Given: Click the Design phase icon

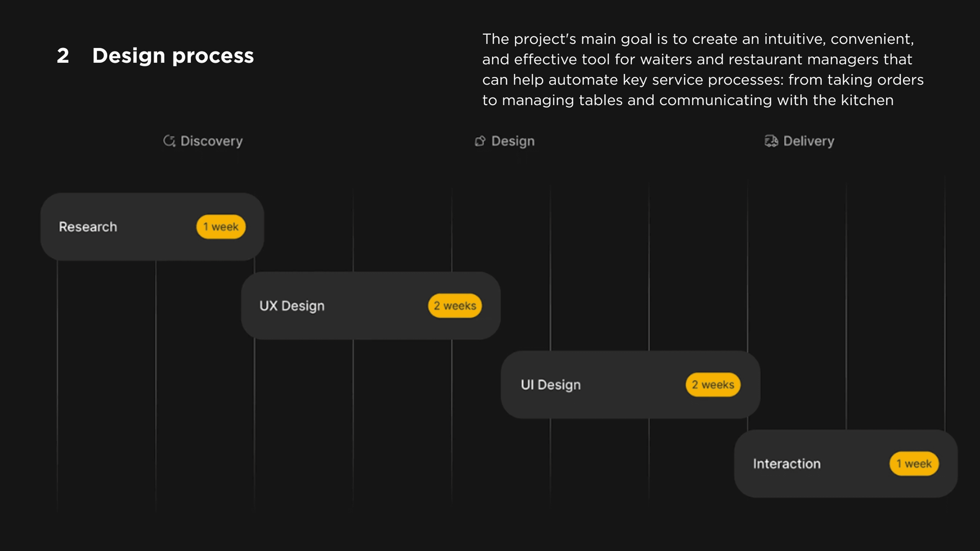Looking at the screenshot, I should pyautogui.click(x=480, y=141).
